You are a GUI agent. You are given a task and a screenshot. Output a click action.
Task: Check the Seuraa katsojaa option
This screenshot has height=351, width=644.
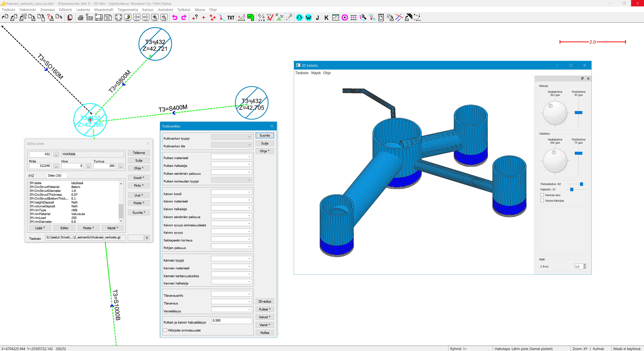tap(542, 200)
